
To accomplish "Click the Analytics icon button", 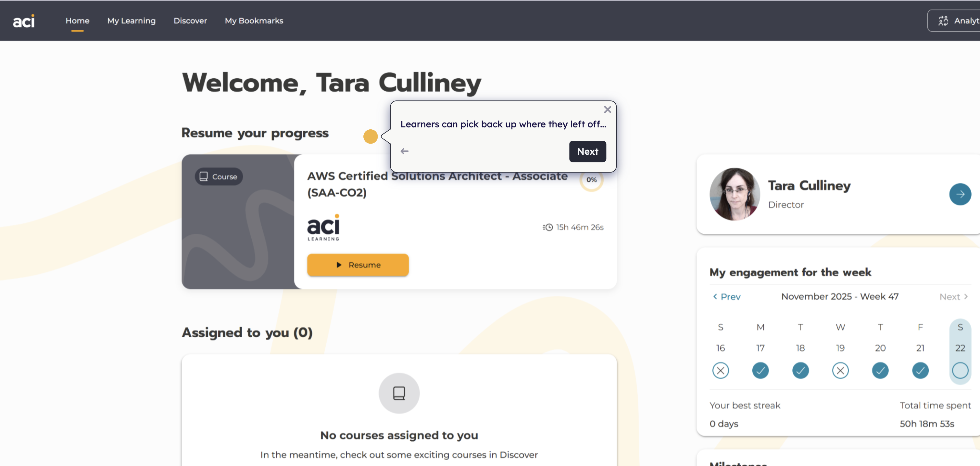I will 943,20.
